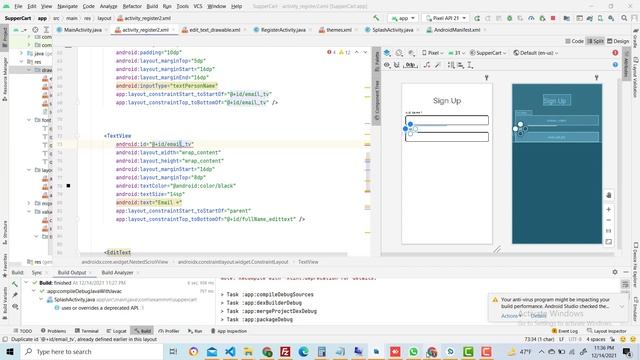640x360 pixels.
Task: Go to next highlighted error arrow
Action: [365, 52]
